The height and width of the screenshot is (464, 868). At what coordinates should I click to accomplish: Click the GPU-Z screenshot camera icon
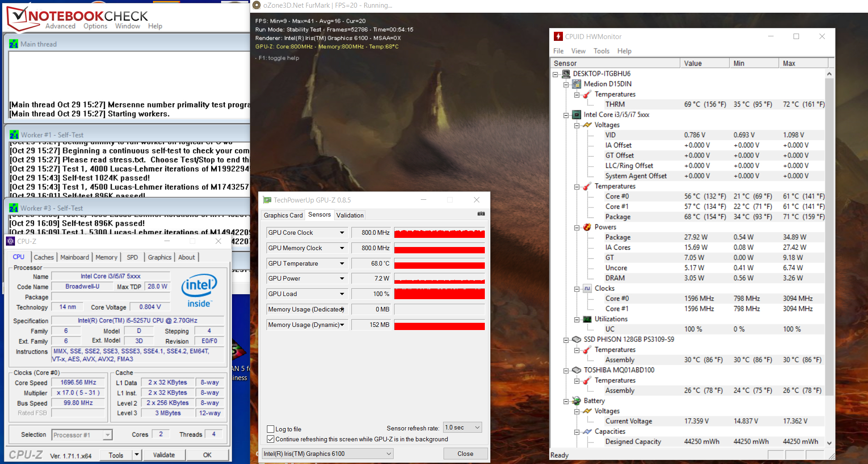481,214
